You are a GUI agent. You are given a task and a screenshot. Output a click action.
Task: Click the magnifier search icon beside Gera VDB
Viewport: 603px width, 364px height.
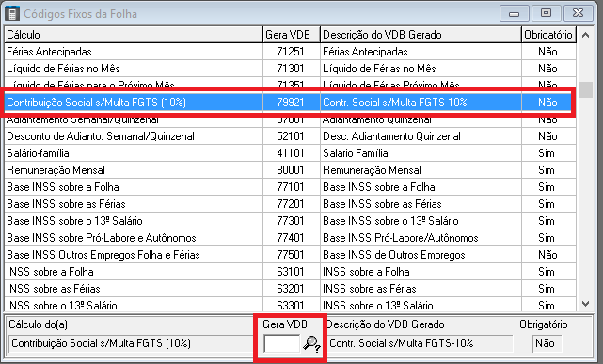point(311,343)
